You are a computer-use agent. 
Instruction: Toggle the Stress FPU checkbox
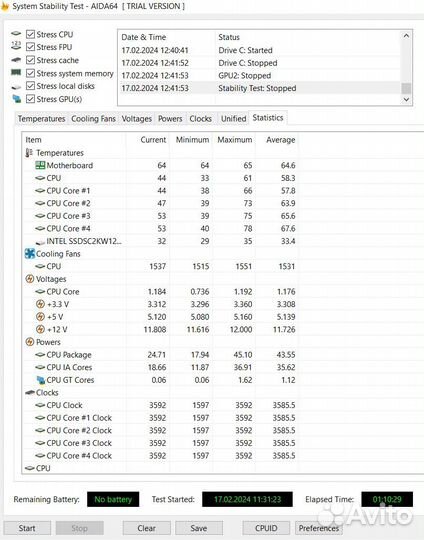point(30,47)
